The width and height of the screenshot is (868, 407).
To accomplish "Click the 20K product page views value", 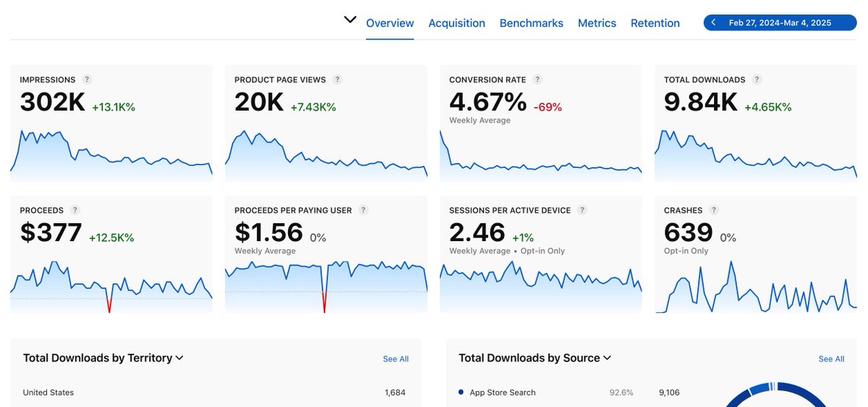I will click(x=259, y=102).
